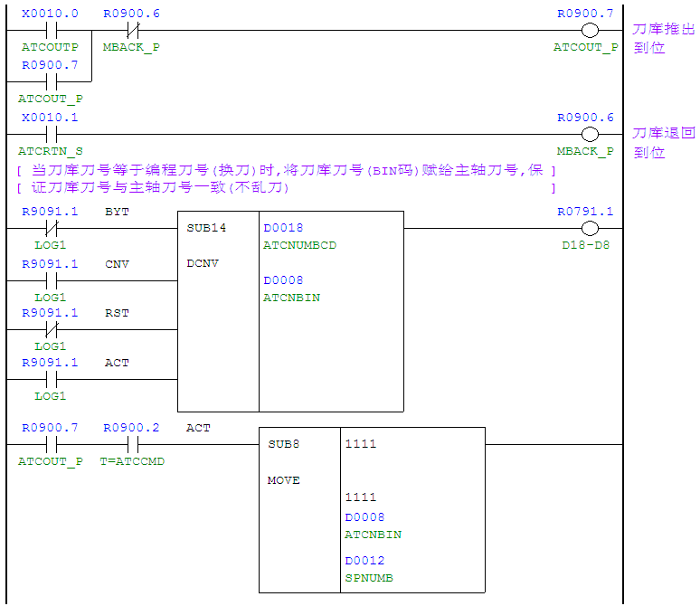Select the R0900.7 contact before R0900.2
The height and width of the screenshot is (606, 700).
(x=50, y=444)
